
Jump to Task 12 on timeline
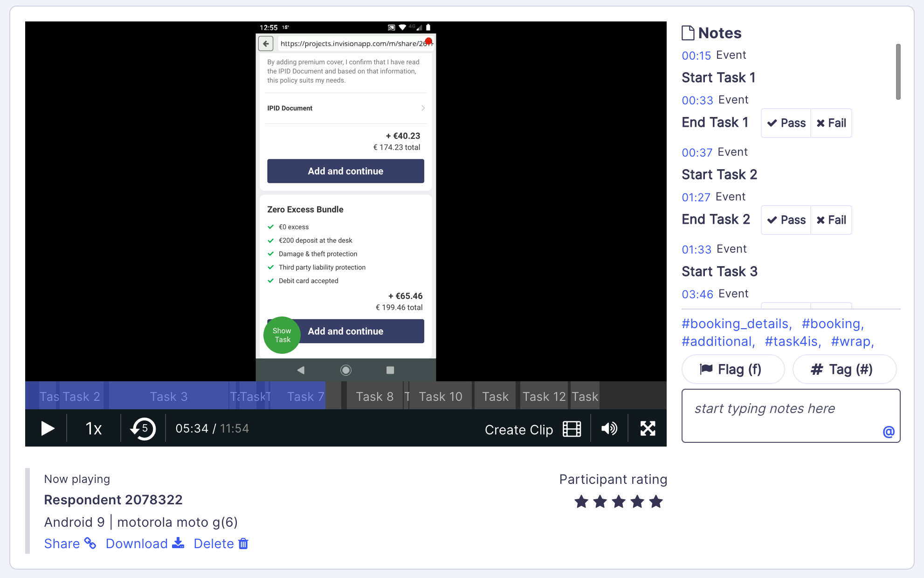(544, 397)
